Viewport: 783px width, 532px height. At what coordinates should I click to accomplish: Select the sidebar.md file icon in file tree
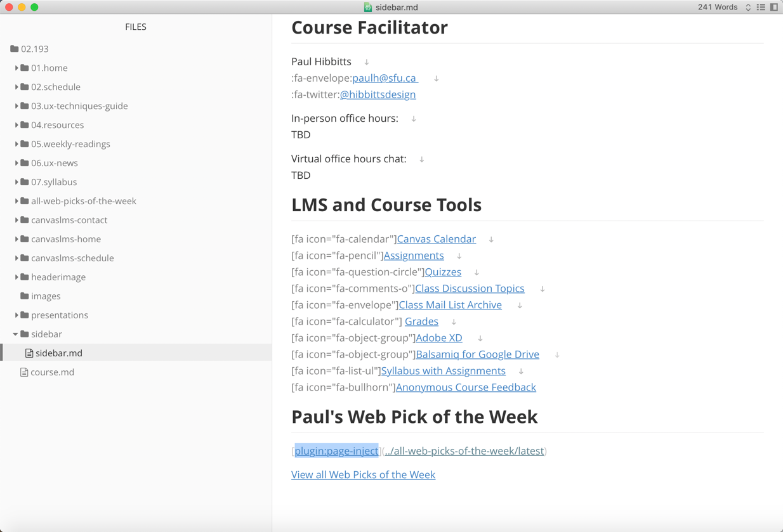tap(29, 353)
